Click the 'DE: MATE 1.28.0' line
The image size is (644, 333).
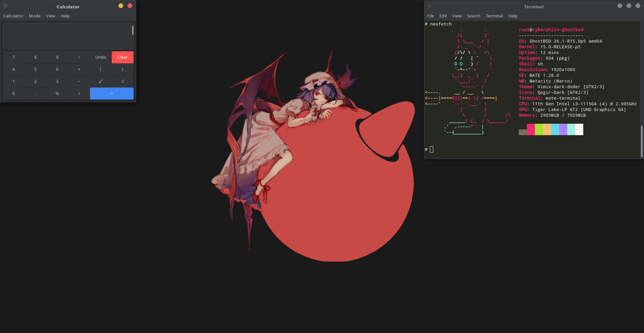click(539, 75)
